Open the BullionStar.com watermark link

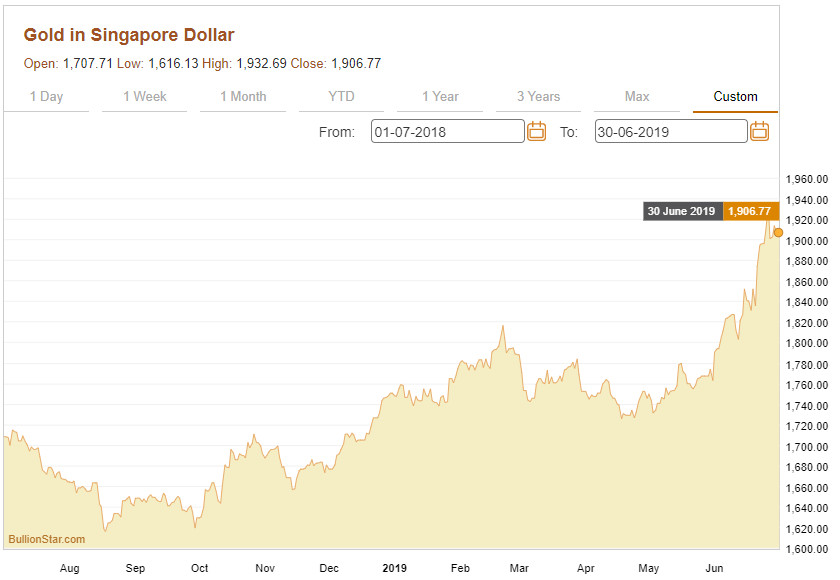pos(47,539)
